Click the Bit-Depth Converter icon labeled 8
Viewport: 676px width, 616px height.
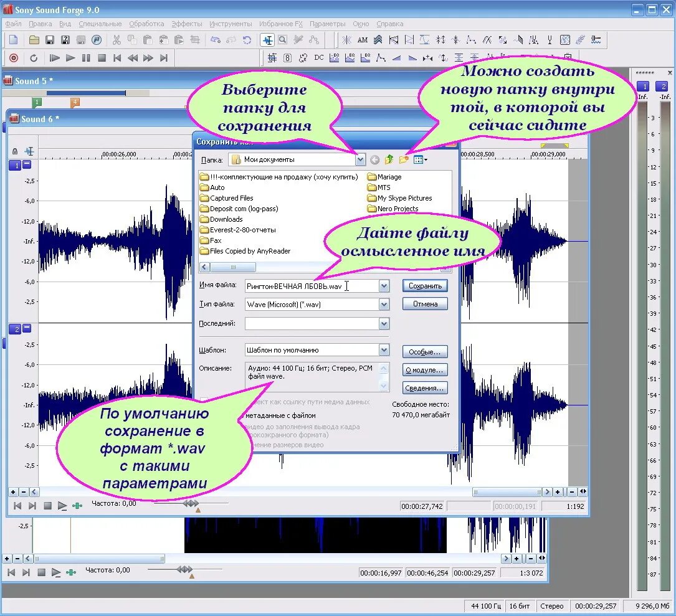[x=288, y=58]
